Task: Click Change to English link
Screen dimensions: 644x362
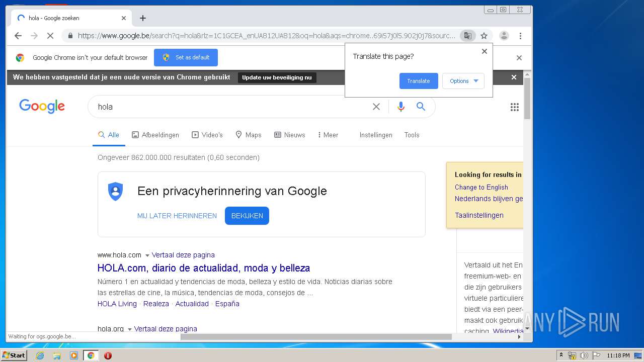Action: coord(481,187)
